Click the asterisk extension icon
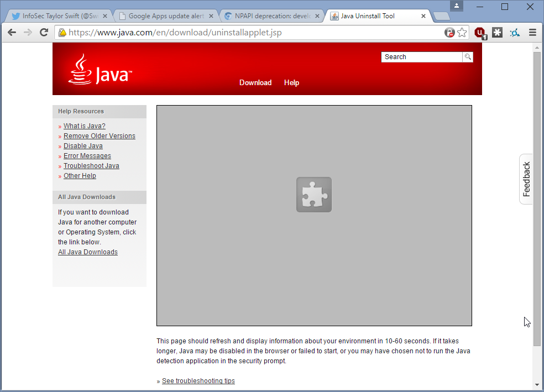The image size is (544, 392). (x=498, y=33)
